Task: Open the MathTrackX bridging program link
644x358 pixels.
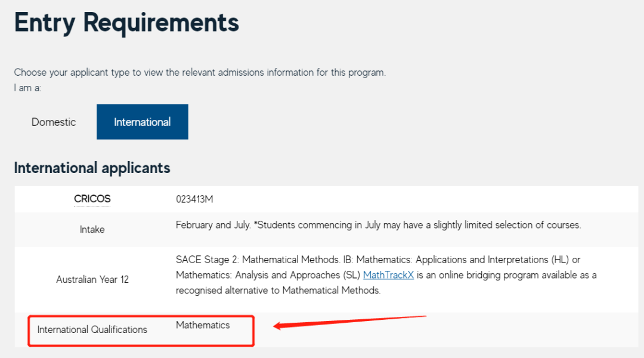Action: pos(388,275)
